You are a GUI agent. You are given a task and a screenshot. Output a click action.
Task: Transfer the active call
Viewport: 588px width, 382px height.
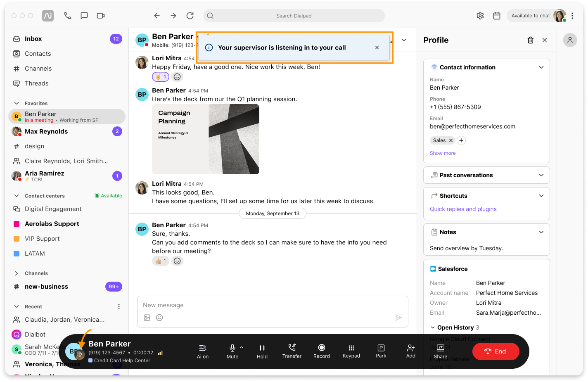coord(292,351)
